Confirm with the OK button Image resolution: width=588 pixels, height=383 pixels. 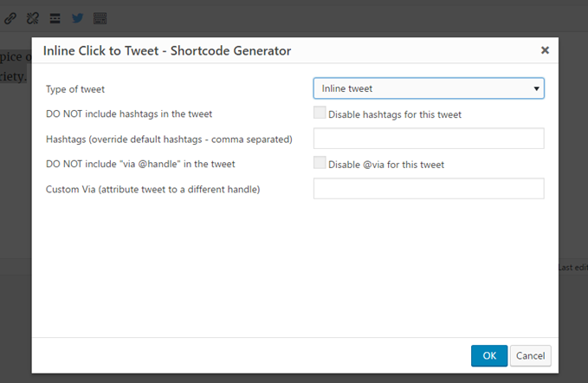tap(489, 355)
